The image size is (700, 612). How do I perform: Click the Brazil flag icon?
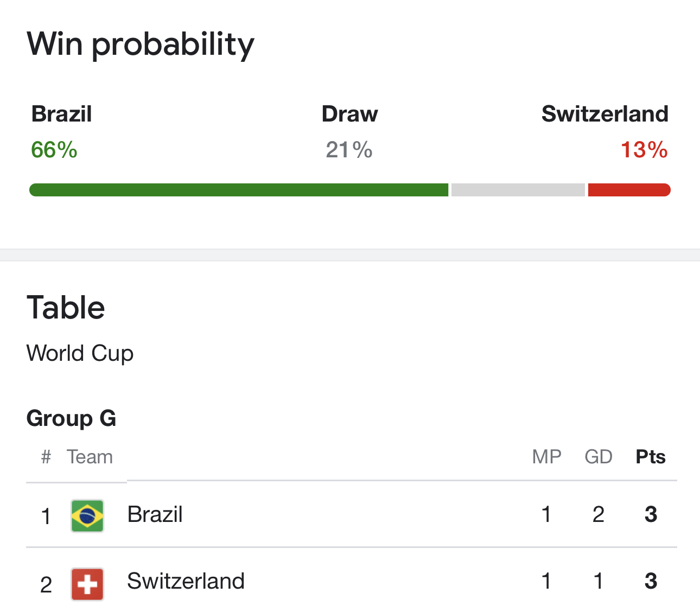(x=87, y=515)
